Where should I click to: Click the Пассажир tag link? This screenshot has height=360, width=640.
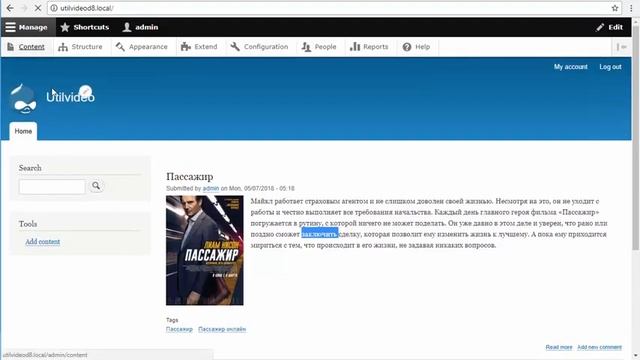click(179, 329)
